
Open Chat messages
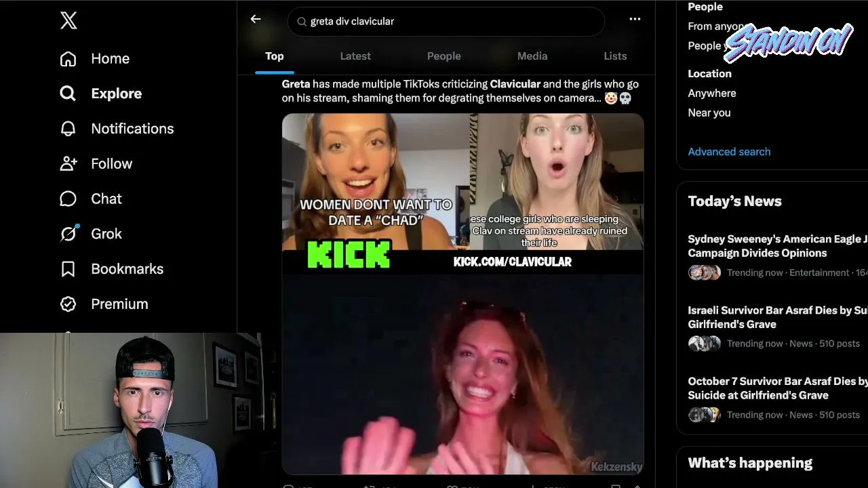click(x=91, y=199)
